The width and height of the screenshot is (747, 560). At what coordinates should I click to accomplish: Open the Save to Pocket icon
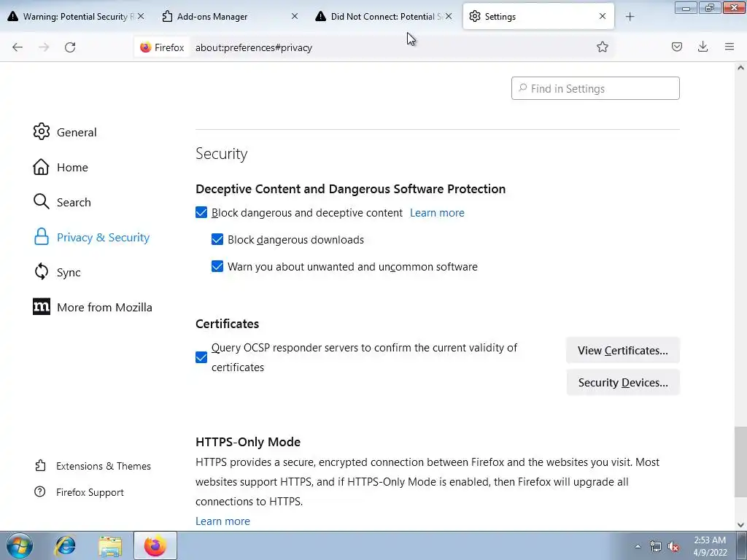pyautogui.click(x=676, y=47)
